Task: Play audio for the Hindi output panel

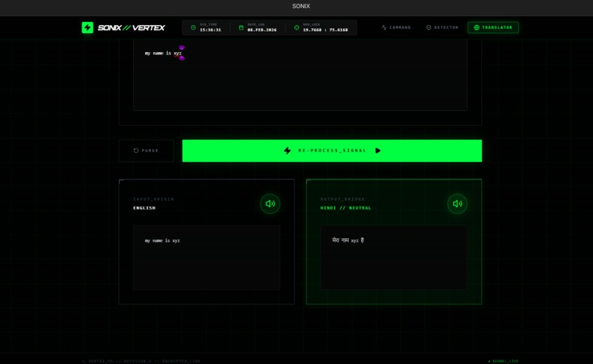Action: 457,204
